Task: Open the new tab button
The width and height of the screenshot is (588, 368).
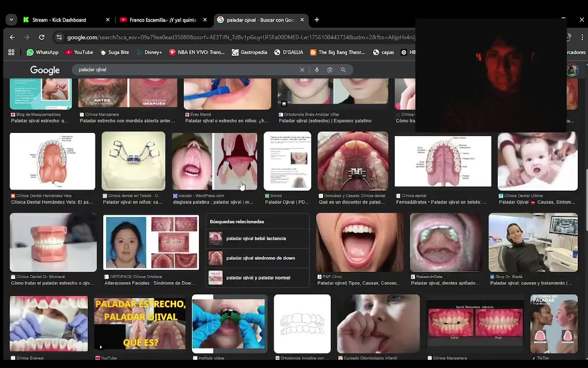Action: click(317, 20)
